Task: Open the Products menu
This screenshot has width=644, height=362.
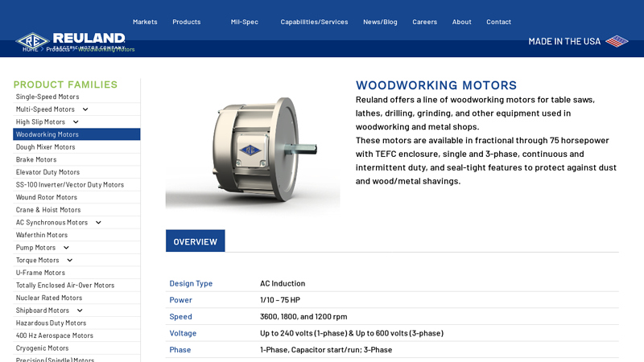Action: (x=187, y=22)
